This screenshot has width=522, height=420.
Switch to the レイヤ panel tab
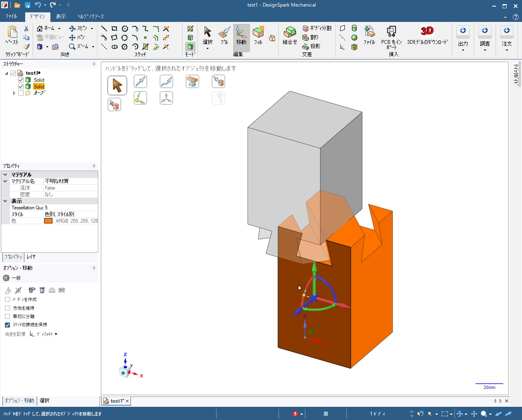[31, 257]
